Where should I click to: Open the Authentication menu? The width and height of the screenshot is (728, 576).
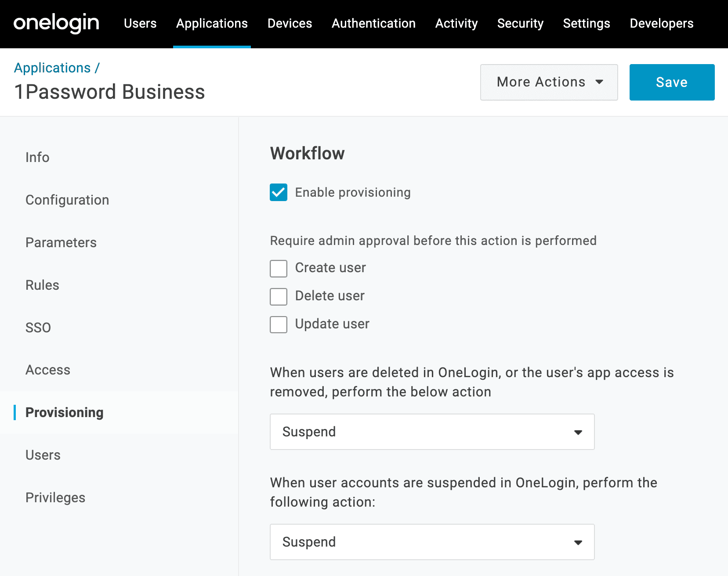(373, 23)
